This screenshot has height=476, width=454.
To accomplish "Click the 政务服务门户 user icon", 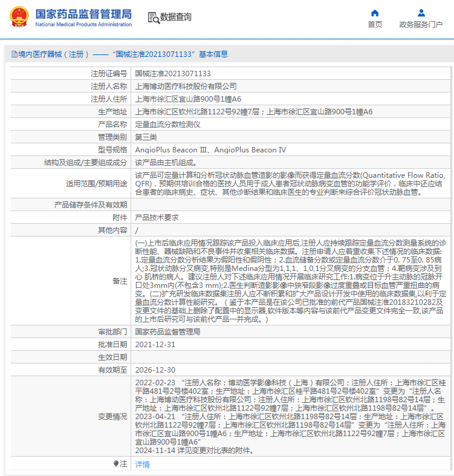I will click(421, 13).
